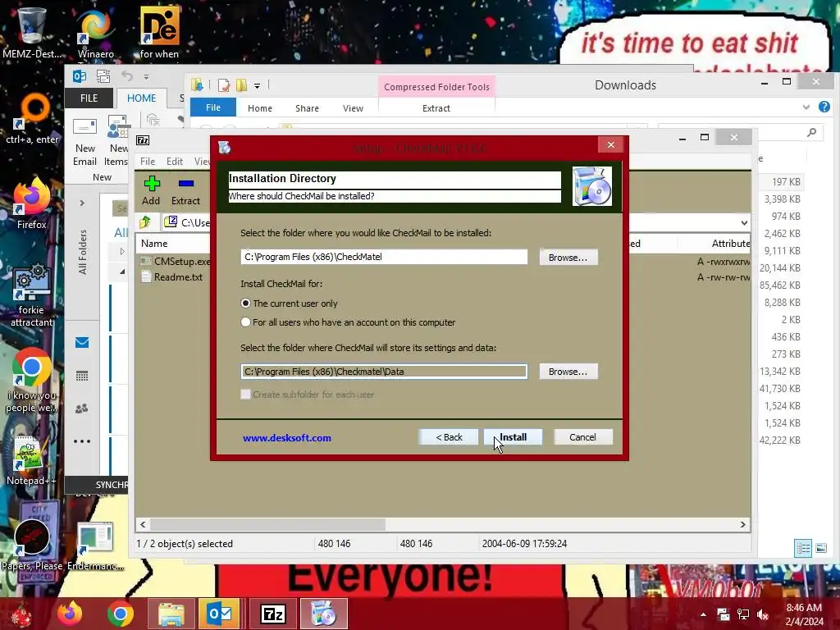Click the Chrome taskbar icon

click(x=120, y=614)
